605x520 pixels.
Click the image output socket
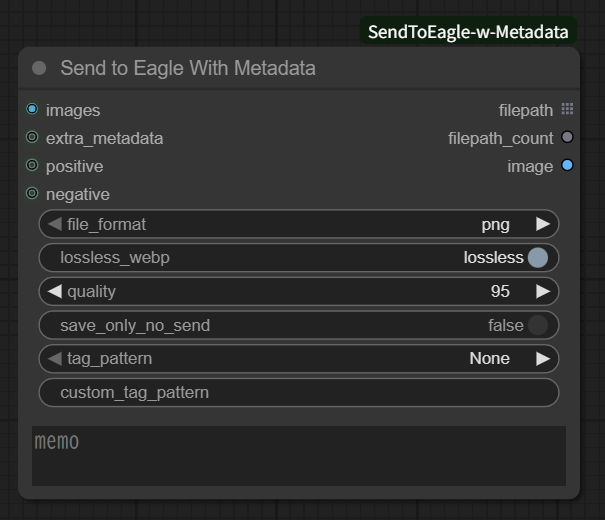click(x=567, y=165)
